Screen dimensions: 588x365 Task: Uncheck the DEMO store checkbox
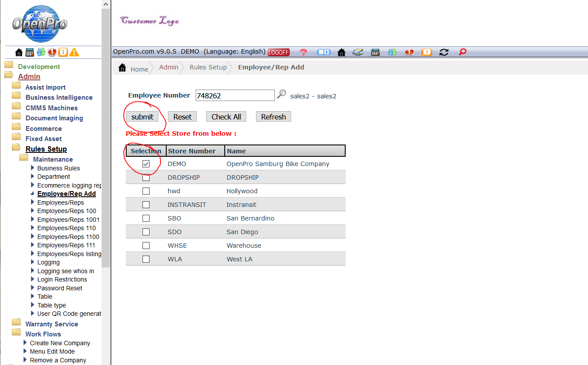pyautogui.click(x=146, y=164)
